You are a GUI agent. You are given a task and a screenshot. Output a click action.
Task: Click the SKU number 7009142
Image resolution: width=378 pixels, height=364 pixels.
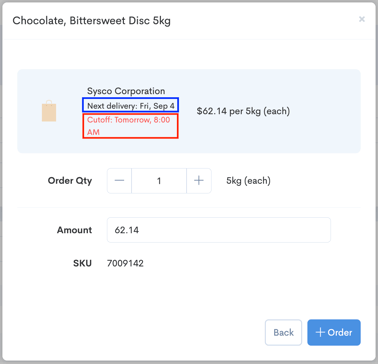(125, 263)
